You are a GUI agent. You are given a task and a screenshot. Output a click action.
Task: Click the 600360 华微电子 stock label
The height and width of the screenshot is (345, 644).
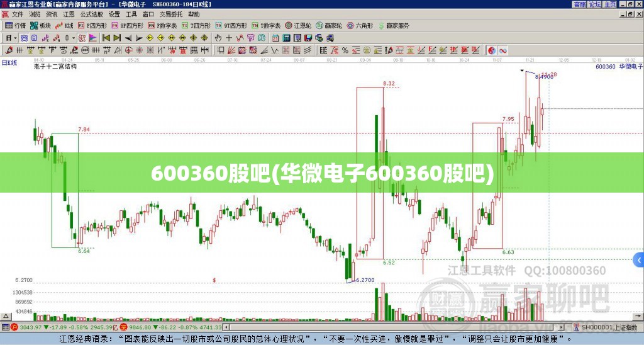[x=619, y=66]
